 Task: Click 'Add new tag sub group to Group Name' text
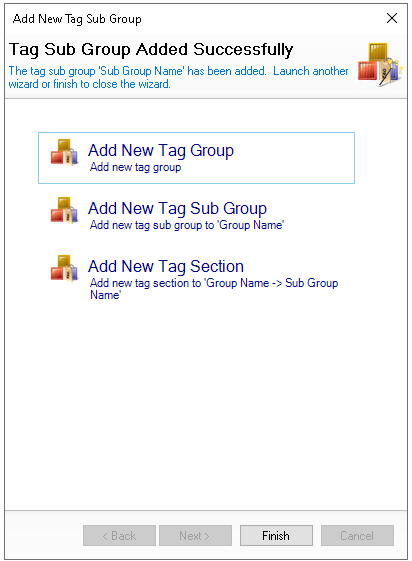click(x=187, y=225)
